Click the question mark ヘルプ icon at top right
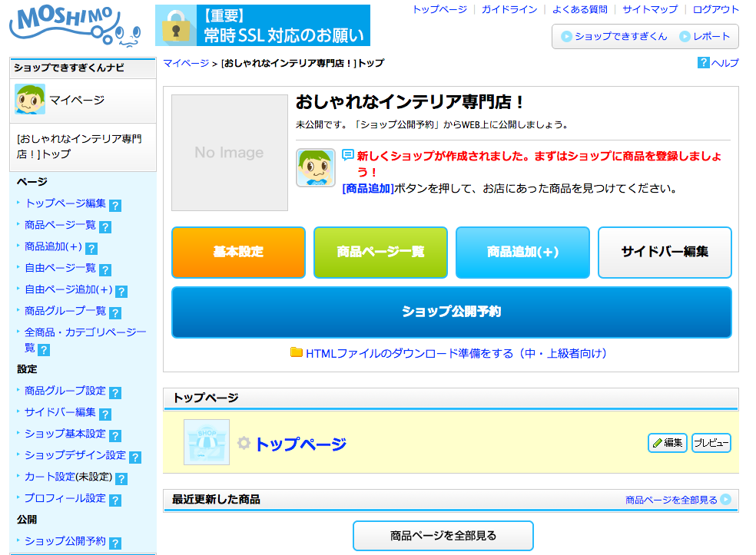756x555 pixels. tap(703, 63)
